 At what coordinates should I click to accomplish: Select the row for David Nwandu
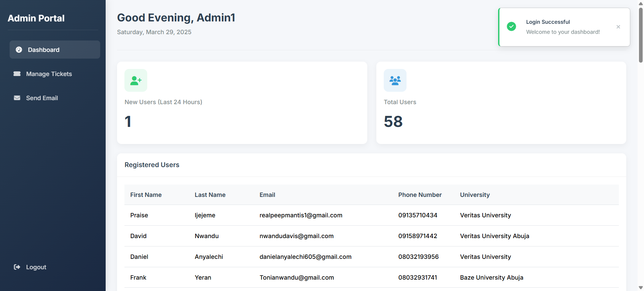(372, 236)
